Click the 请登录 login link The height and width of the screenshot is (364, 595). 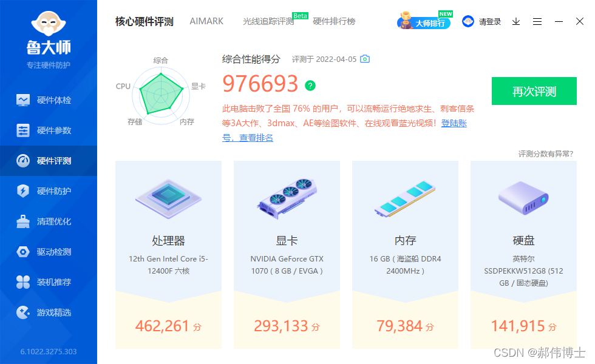(x=490, y=22)
